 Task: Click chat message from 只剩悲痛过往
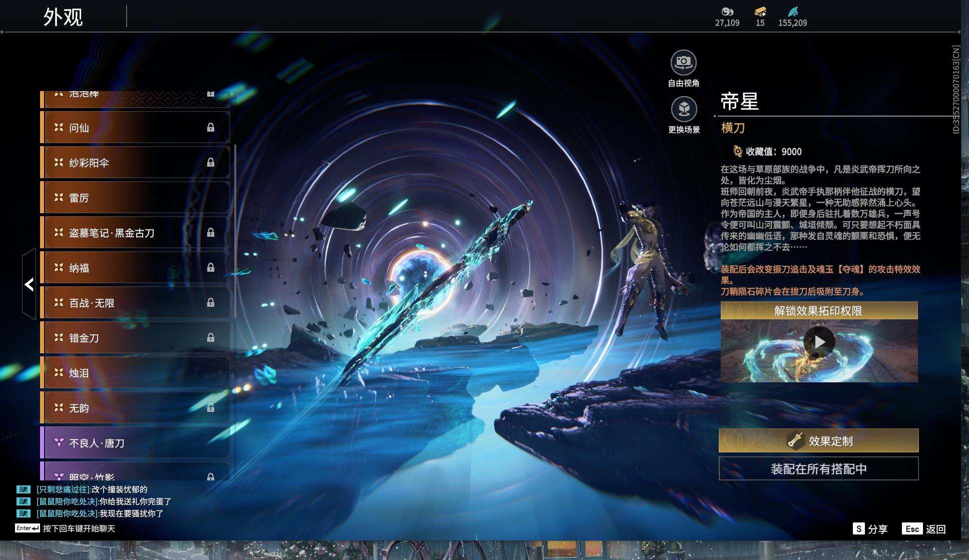click(x=92, y=489)
